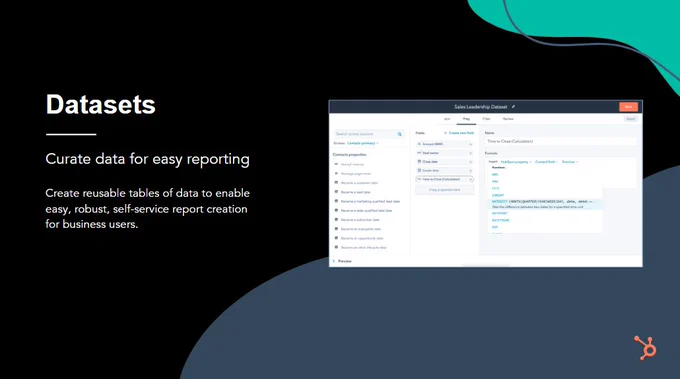680x379 pixels.
Task: Click the search magnifier icon in the sources box
Action: (400, 134)
